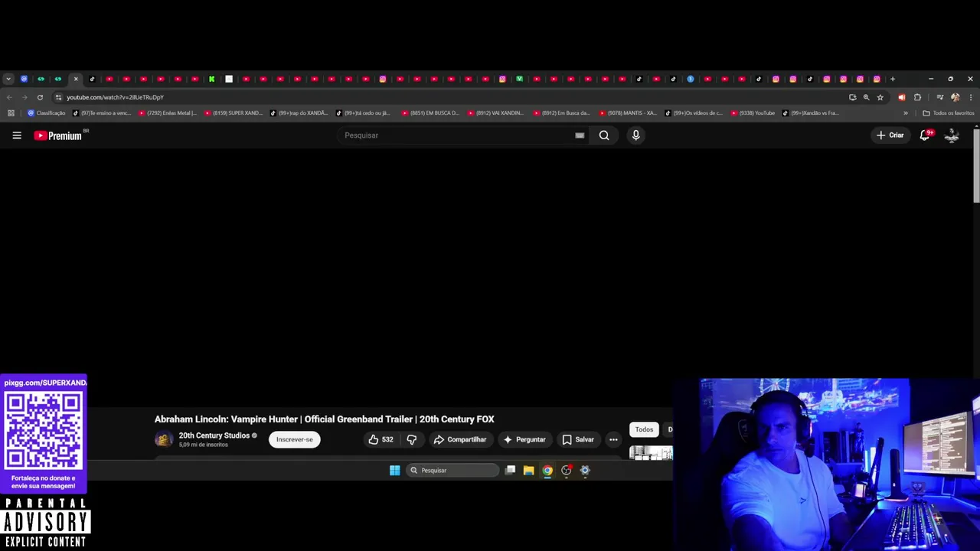Open more actions three-dot menu

coord(613,439)
